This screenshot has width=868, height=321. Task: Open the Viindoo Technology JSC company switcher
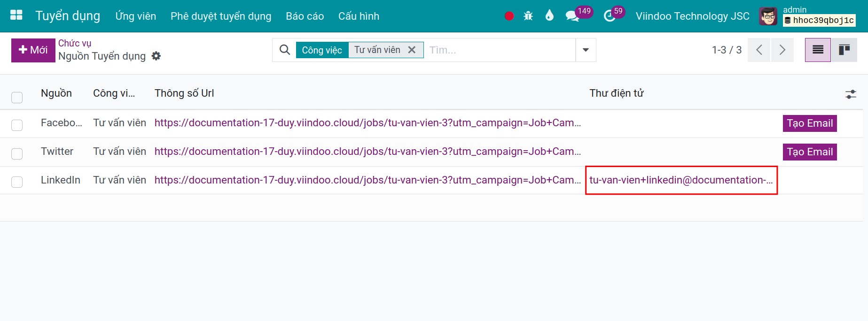(x=692, y=16)
